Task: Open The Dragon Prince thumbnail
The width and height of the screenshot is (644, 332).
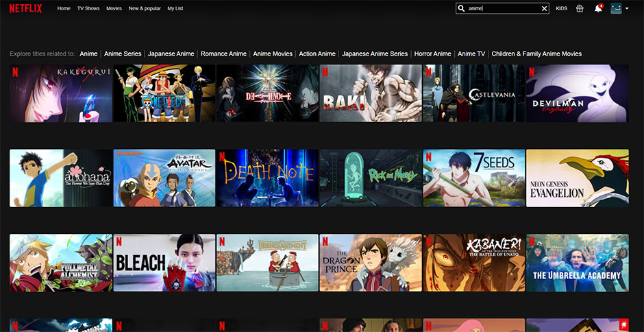Action: pos(371,263)
